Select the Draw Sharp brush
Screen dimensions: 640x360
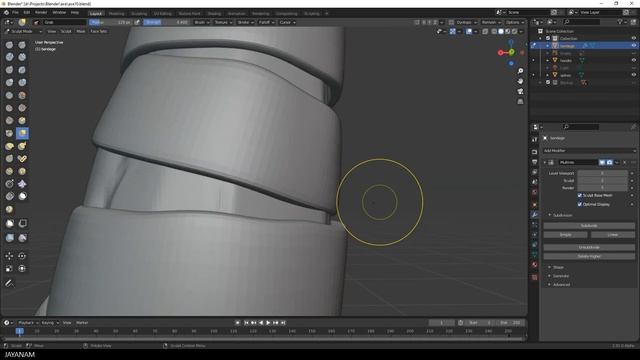pyautogui.click(x=22, y=45)
